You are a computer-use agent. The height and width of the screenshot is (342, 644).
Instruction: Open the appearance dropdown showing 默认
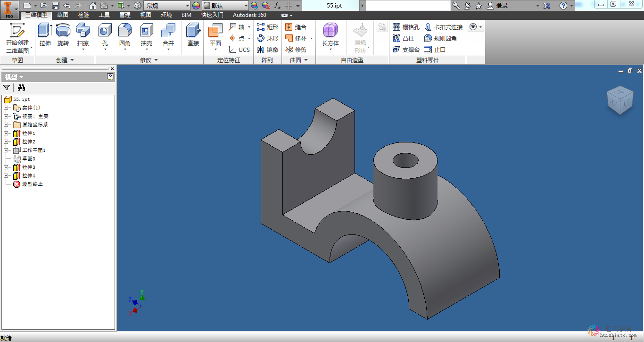click(x=225, y=6)
